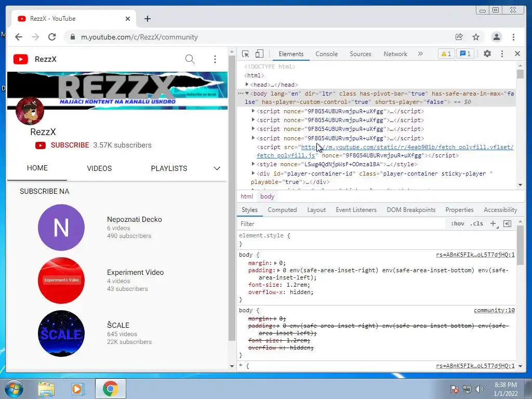Switch to the Network tab

click(395, 54)
